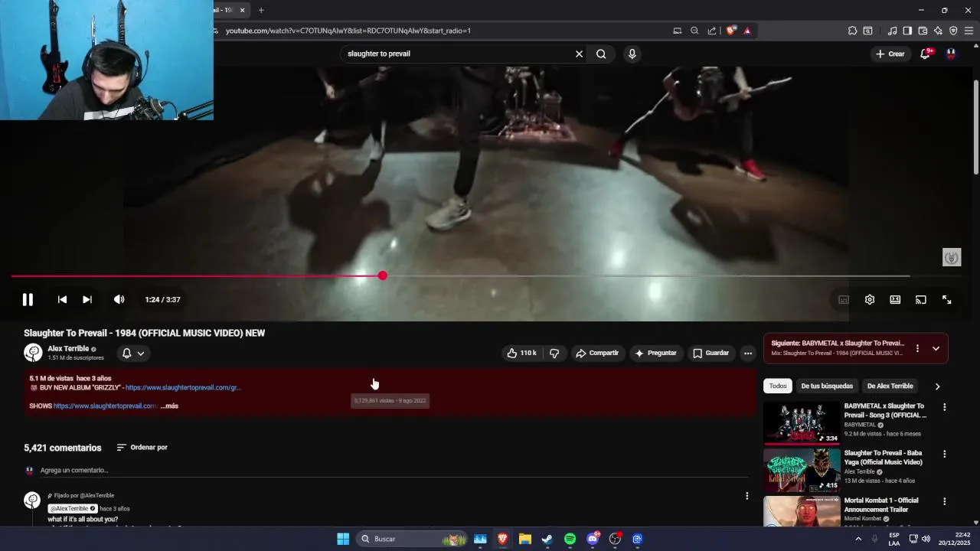Select the De Alex Terrible chip

(x=890, y=386)
